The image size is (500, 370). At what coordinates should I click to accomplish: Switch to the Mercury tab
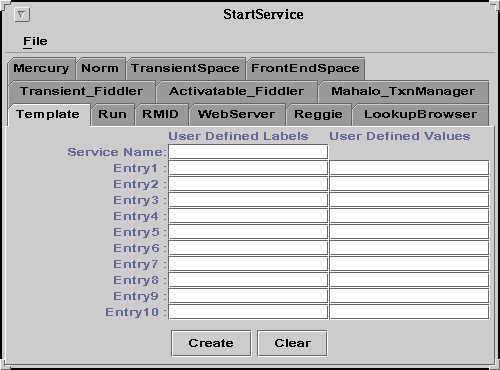coord(42,68)
